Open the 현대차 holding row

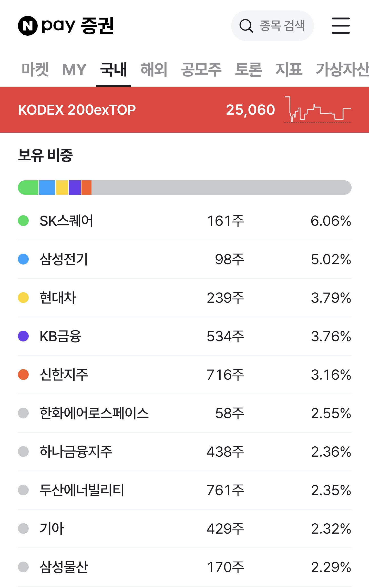(x=184, y=298)
